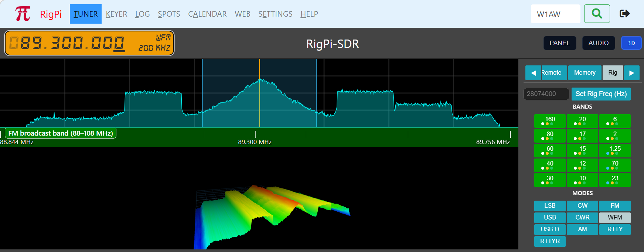This screenshot has width=644, height=252.
Task: Select the 60 meter band
Action: [x=550, y=150]
